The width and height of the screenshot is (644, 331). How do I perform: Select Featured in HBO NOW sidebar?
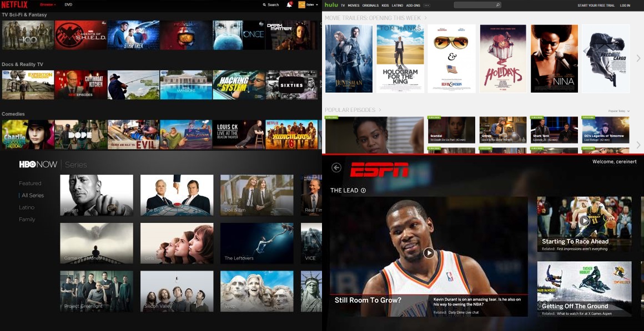click(x=30, y=184)
